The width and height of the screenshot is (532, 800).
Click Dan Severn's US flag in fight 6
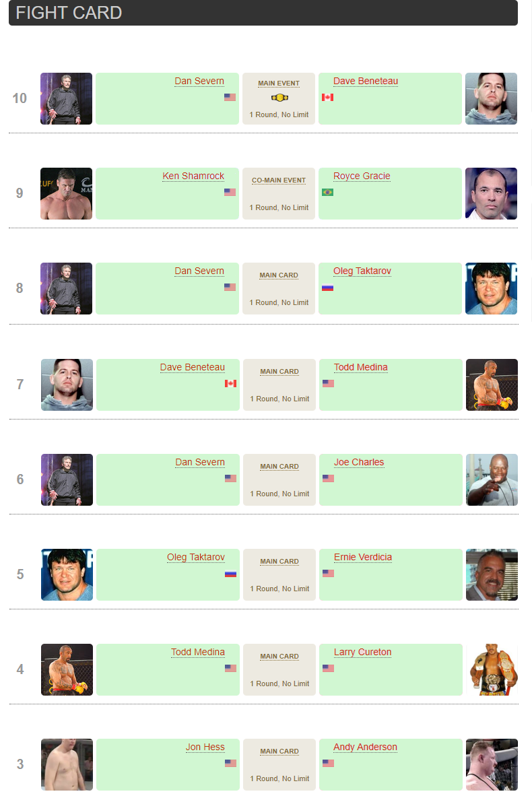point(230,478)
